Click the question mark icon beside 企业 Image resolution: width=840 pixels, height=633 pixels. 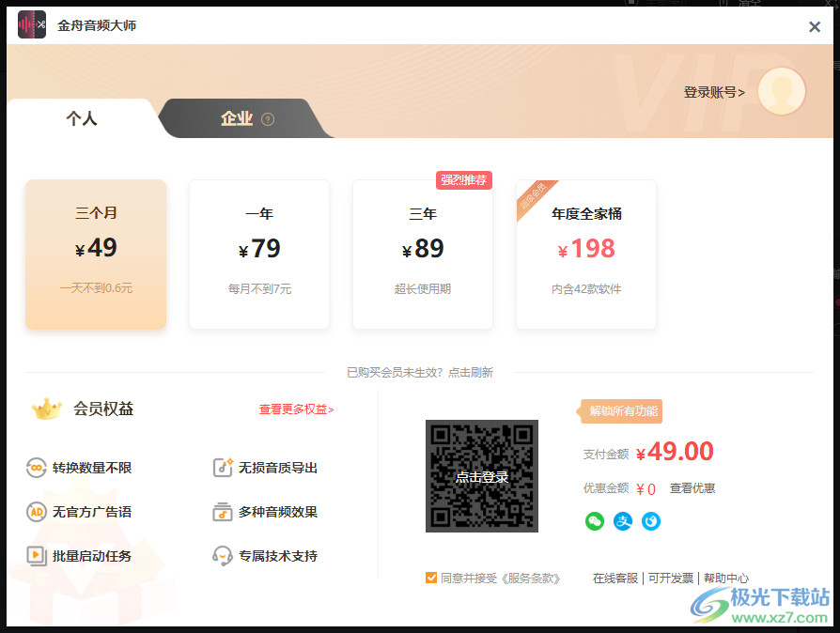click(268, 119)
